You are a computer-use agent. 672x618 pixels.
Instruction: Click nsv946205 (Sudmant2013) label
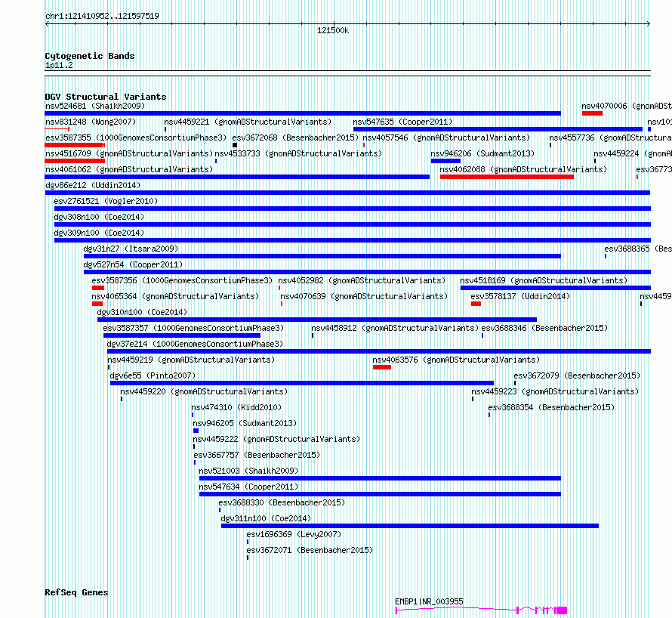point(245,423)
